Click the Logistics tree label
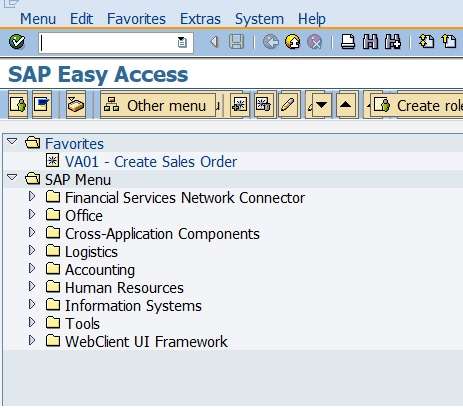463x410 pixels. 91,252
